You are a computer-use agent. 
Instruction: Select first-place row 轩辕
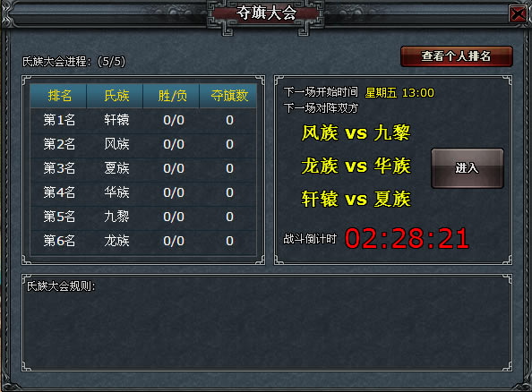pos(143,120)
